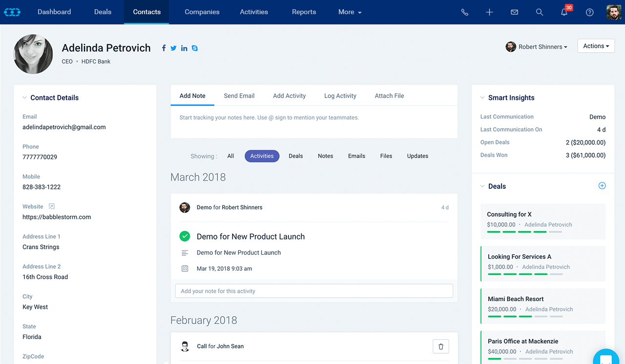Open the Activities navigation item
The height and width of the screenshot is (364, 625).
[x=254, y=12]
